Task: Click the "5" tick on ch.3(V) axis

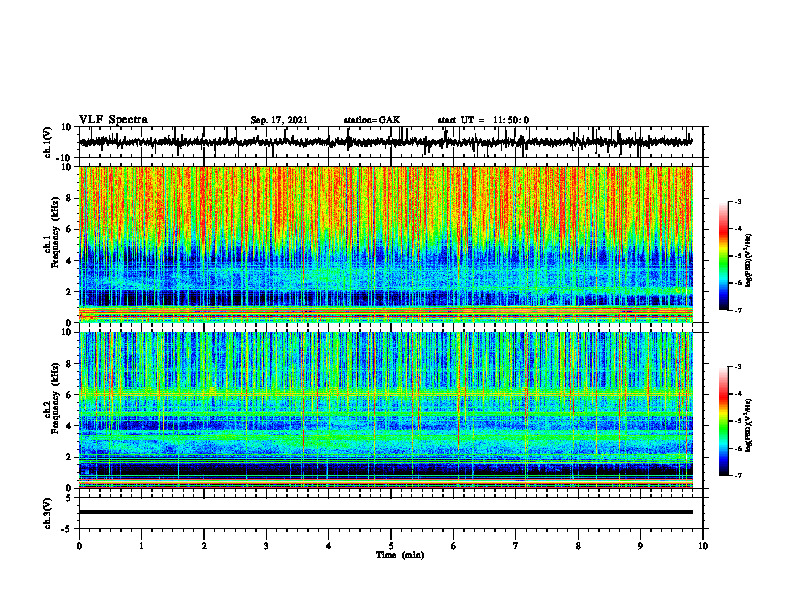Action: pos(69,498)
